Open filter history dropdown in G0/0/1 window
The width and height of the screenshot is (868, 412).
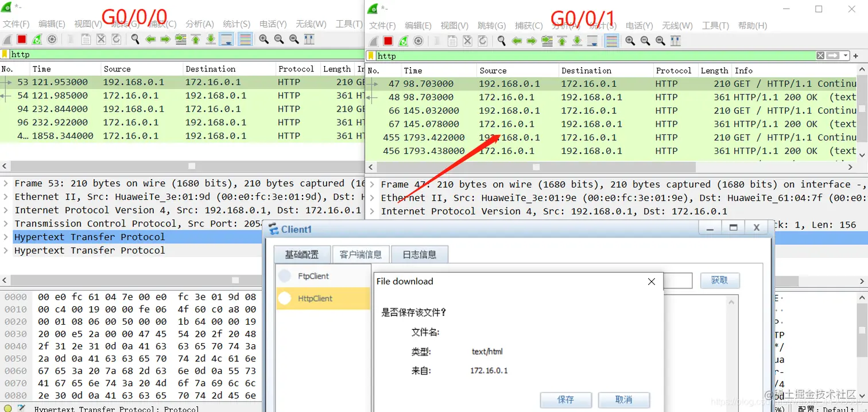845,56
